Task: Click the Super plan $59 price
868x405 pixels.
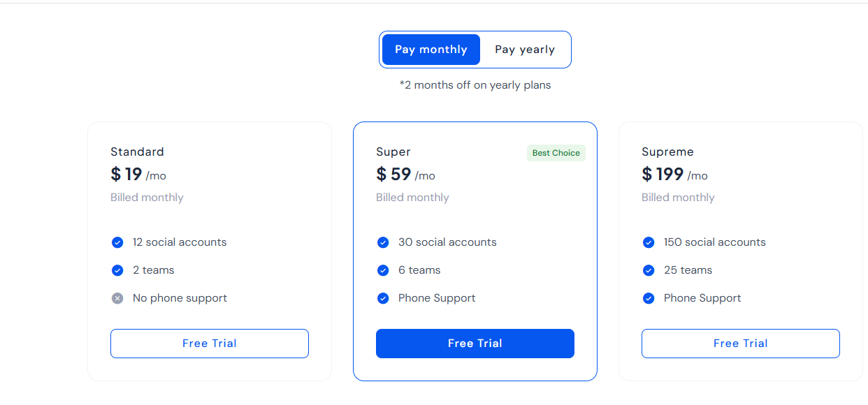Action: tap(394, 174)
